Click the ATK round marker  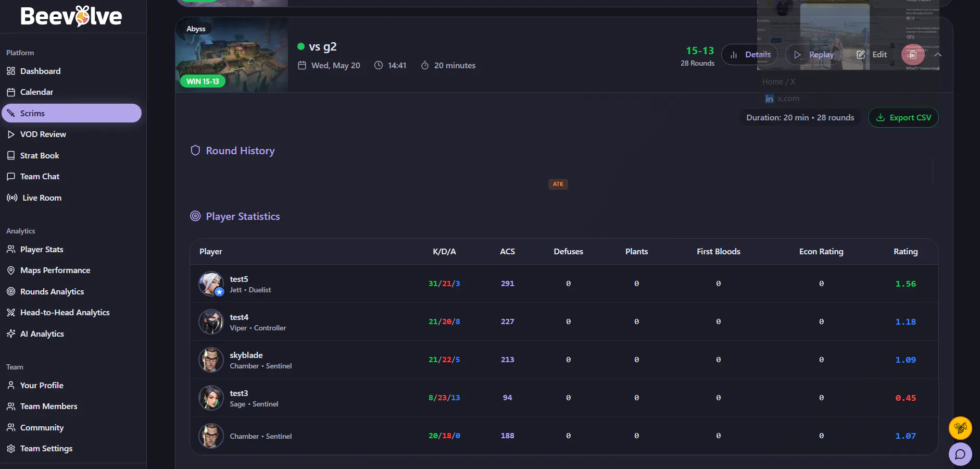tap(558, 184)
